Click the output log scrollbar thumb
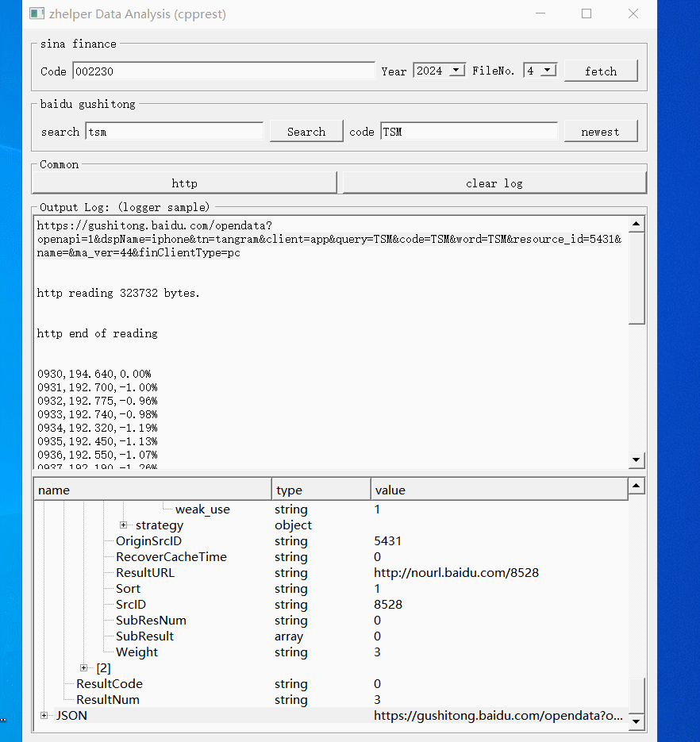Screen dimensions: 700x742 click(637, 279)
